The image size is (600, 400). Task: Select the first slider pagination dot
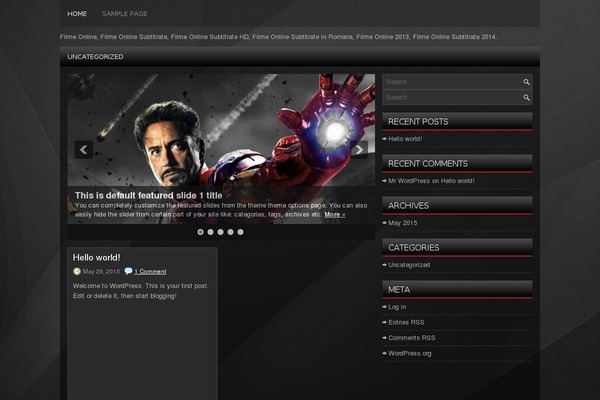click(x=200, y=232)
